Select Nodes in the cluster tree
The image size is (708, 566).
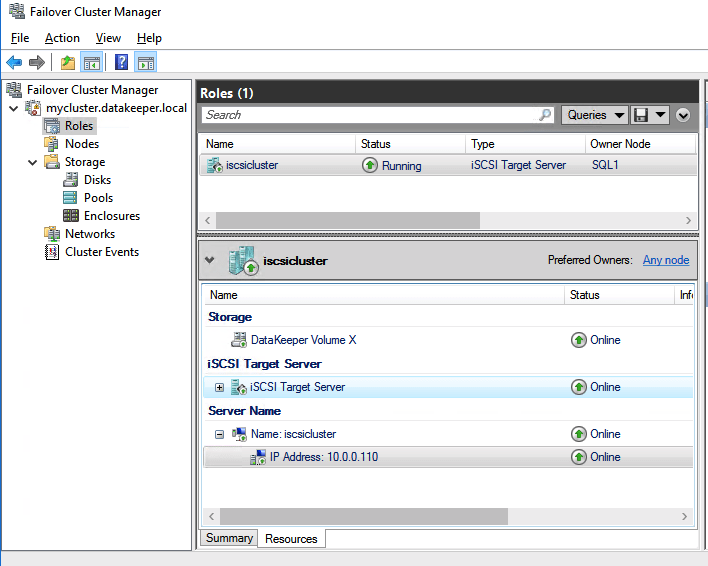[81, 144]
